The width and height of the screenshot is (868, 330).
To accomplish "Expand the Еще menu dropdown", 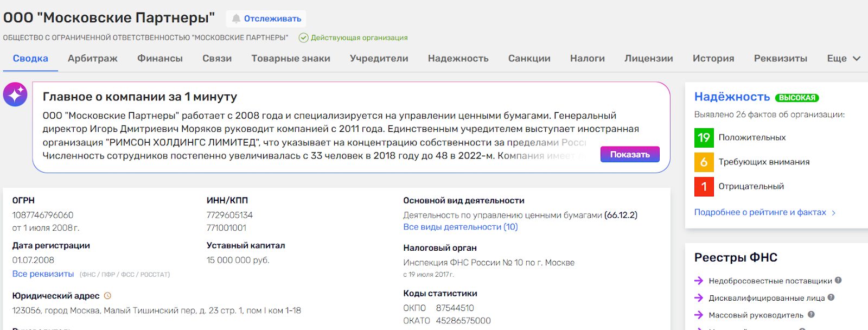I will coord(843,59).
